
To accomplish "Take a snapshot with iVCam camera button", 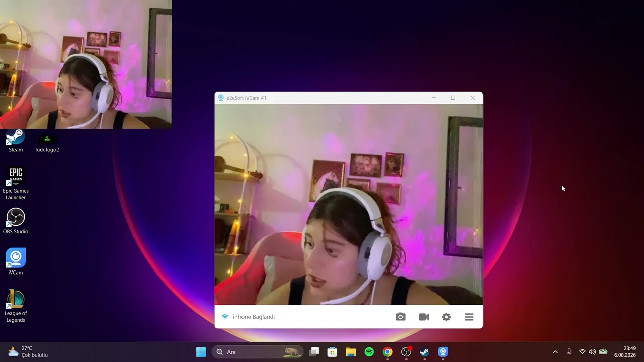I will pos(400,317).
